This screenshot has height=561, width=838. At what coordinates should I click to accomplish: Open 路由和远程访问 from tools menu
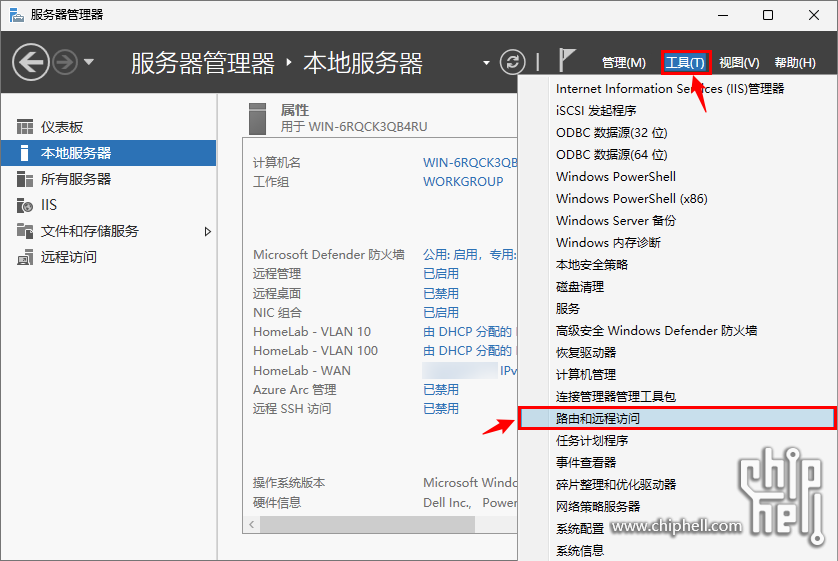point(677,418)
